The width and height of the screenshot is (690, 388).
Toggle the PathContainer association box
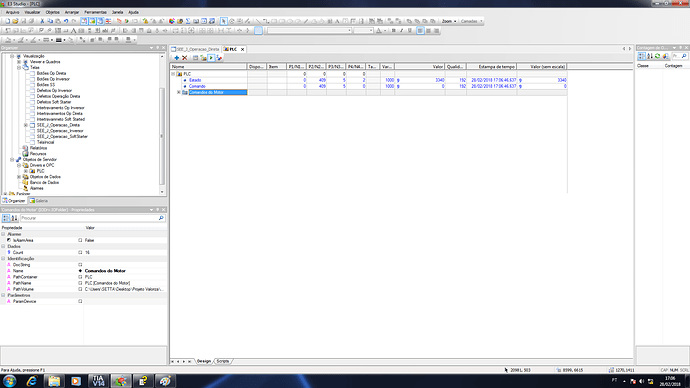coord(80,277)
